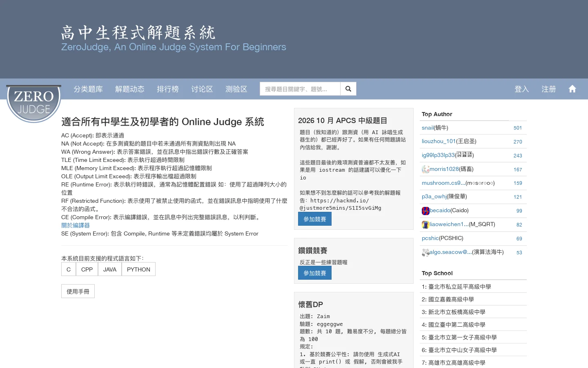The width and height of the screenshot is (588, 368).
Task: Open algo.seacow@... author profile link
Action: click(451, 252)
